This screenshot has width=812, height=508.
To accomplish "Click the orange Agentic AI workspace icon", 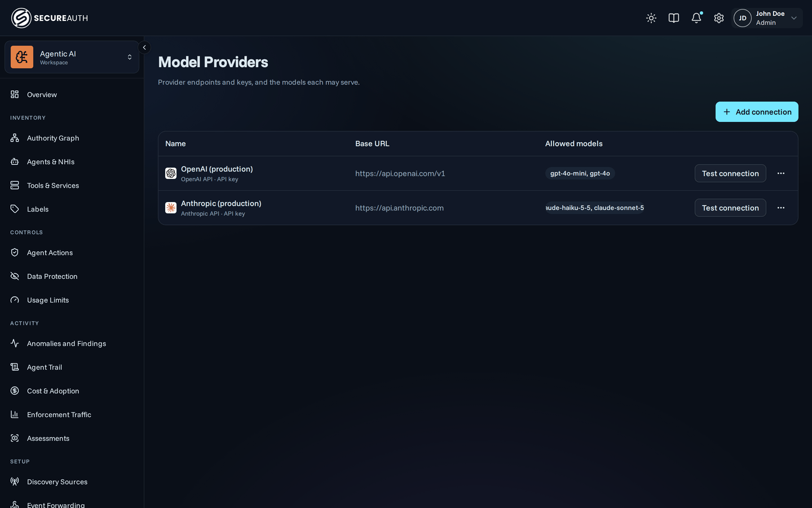I will click(22, 57).
